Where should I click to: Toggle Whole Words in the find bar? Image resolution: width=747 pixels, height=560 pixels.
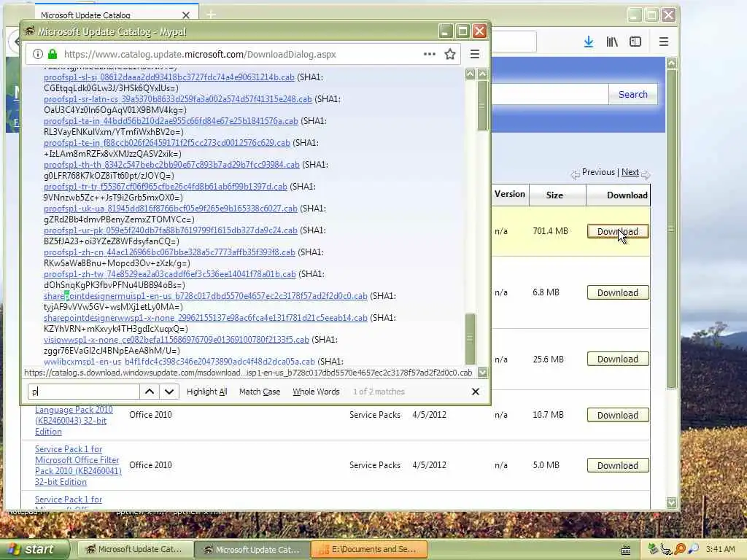(x=316, y=392)
